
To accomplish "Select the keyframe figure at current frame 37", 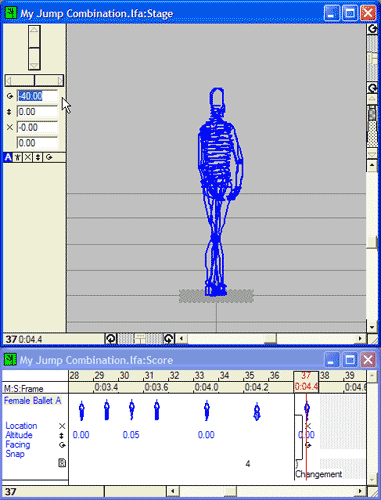I will tap(307, 411).
